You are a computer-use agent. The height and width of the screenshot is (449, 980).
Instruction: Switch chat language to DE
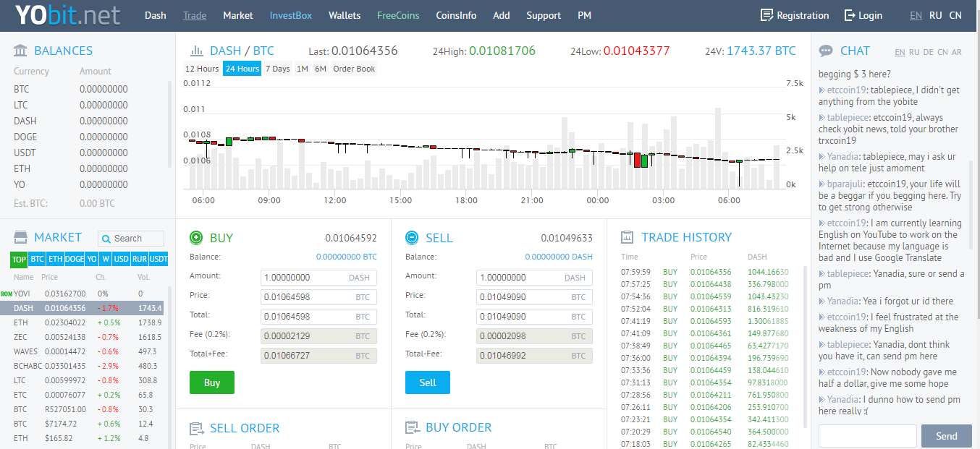point(928,52)
